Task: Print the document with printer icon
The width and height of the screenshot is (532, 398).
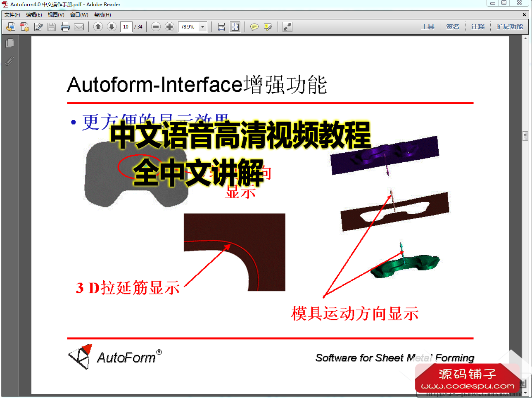Action: (65, 27)
